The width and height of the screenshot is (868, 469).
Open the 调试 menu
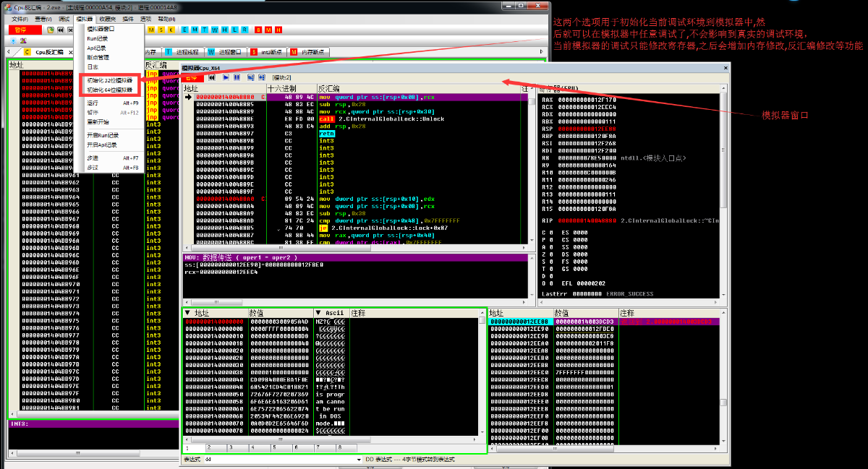coord(64,19)
